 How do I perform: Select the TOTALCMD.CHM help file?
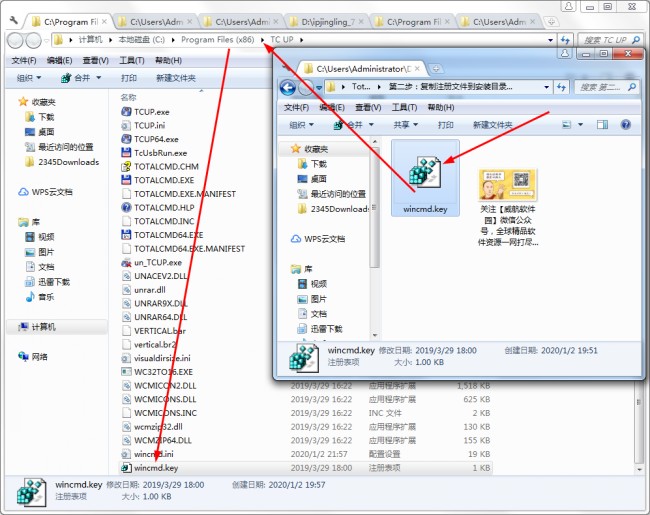[x=166, y=166]
